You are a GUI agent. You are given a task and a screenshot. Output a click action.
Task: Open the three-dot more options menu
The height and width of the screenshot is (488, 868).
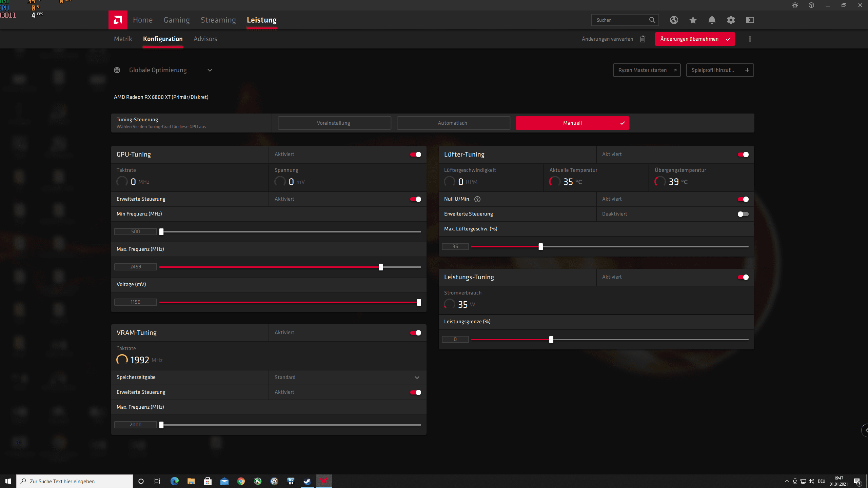750,39
